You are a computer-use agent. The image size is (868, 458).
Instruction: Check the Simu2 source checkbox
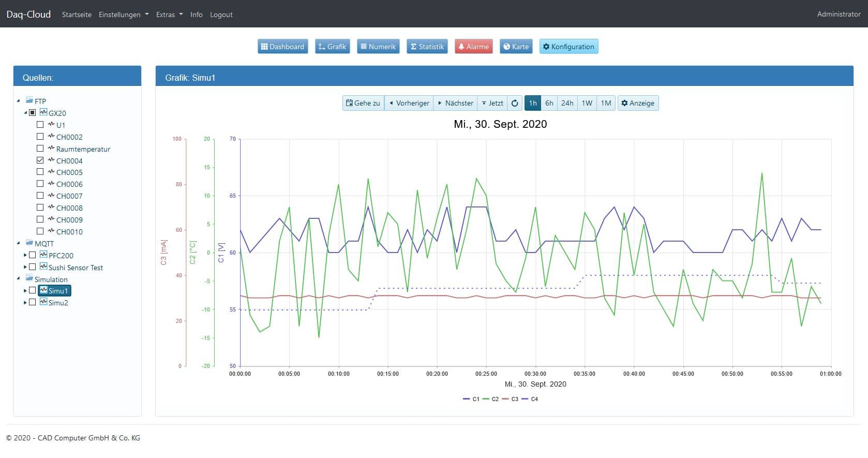point(33,302)
